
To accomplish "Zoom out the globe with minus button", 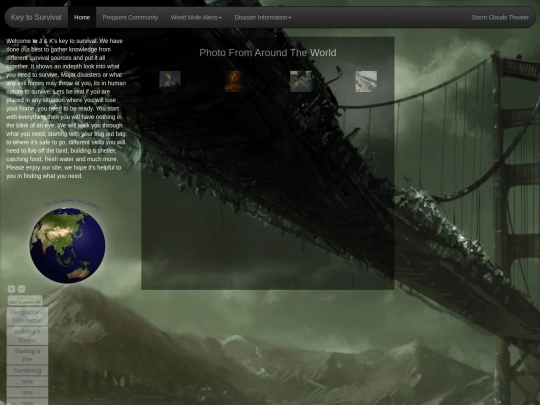I will (21, 289).
